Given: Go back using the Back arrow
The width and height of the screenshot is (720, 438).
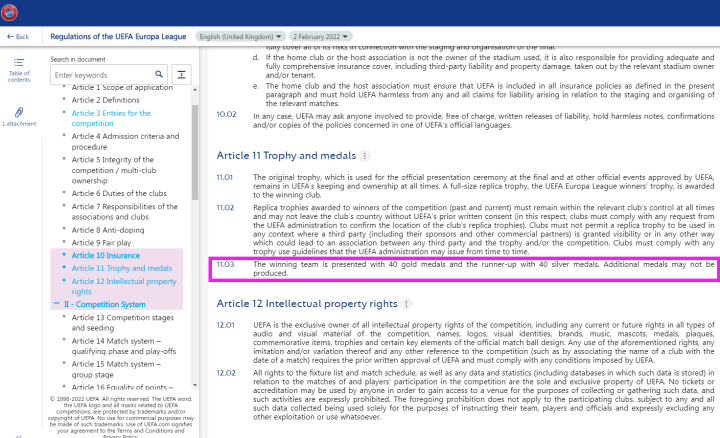Looking at the screenshot, I should pyautogui.click(x=18, y=37).
